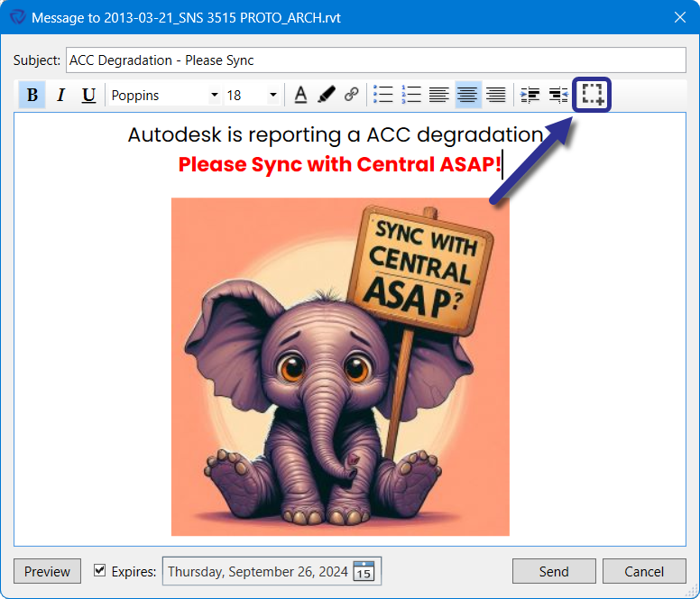Screen dimensions: 700x599
Task: Decrease paragraph indent
Action: click(x=558, y=95)
